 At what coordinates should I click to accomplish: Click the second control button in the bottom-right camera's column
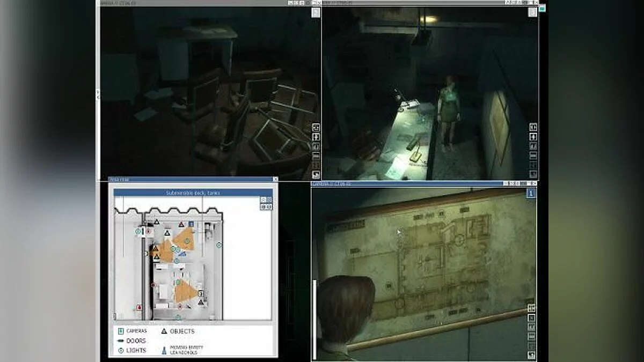(531, 317)
